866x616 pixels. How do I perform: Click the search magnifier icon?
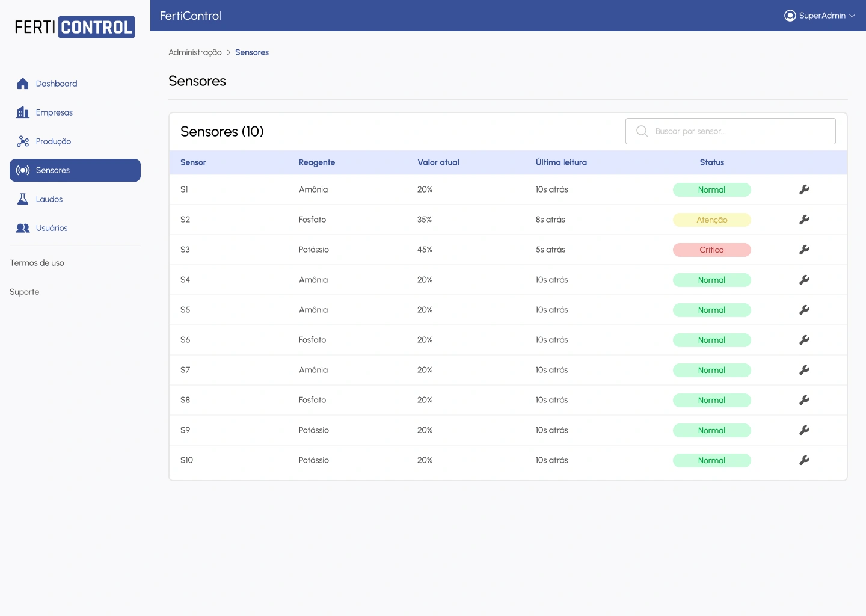click(642, 131)
